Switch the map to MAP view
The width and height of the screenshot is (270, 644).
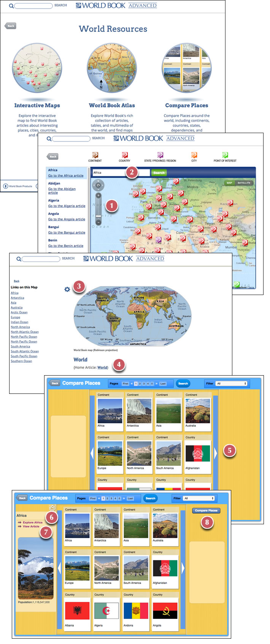[x=229, y=183]
